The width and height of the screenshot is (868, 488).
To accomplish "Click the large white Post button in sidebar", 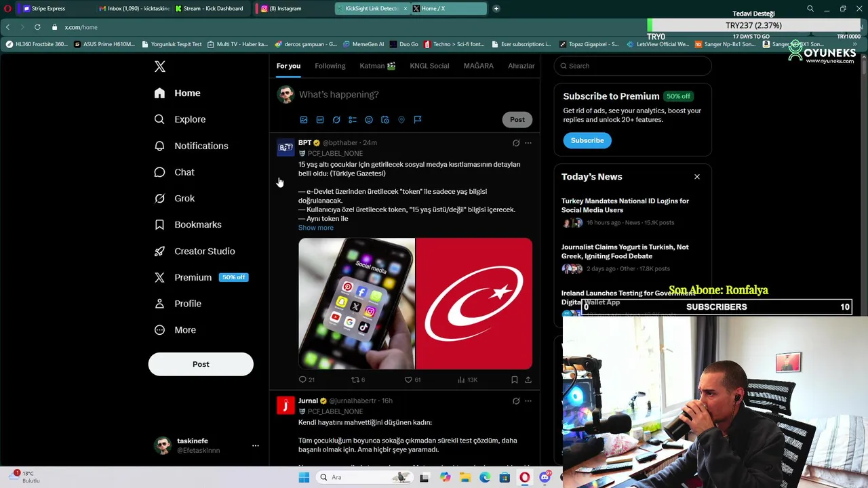I will (201, 364).
